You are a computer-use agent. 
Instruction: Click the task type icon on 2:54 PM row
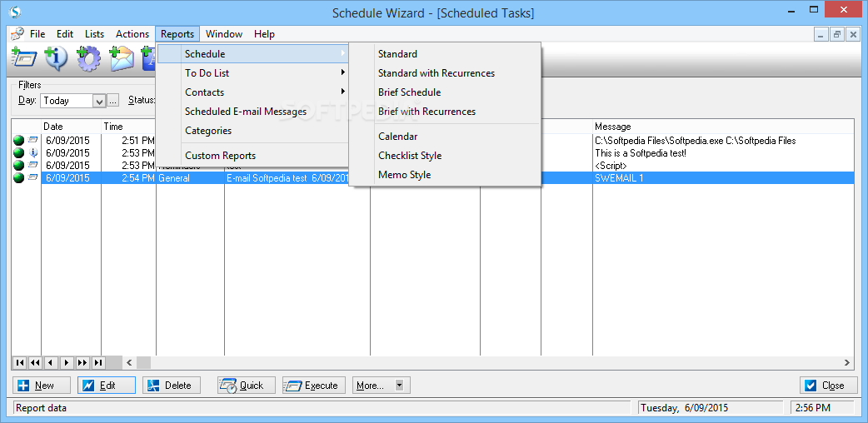click(x=33, y=177)
